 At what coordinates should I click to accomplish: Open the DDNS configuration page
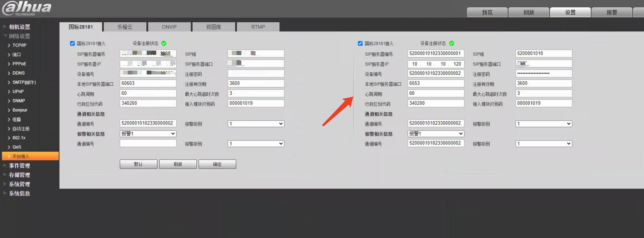point(18,73)
